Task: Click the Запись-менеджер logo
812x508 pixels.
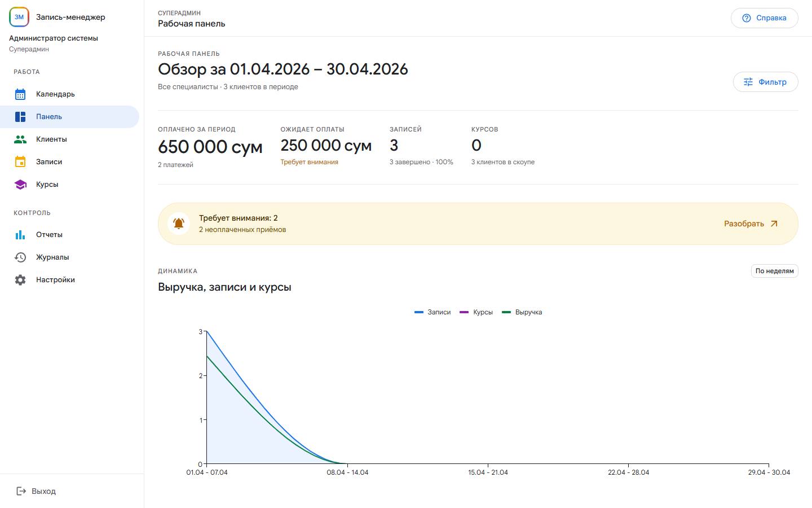Action: pyautogui.click(x=19, y=17)
